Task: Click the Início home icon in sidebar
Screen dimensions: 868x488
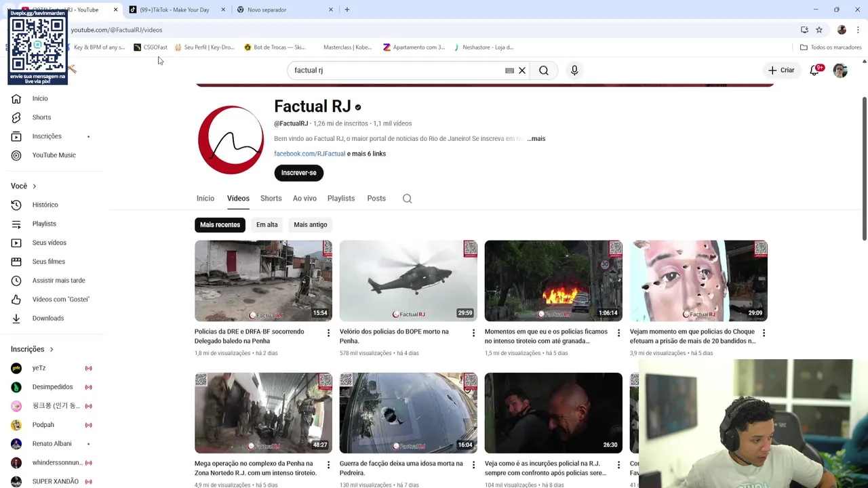Action: point(16,99)
